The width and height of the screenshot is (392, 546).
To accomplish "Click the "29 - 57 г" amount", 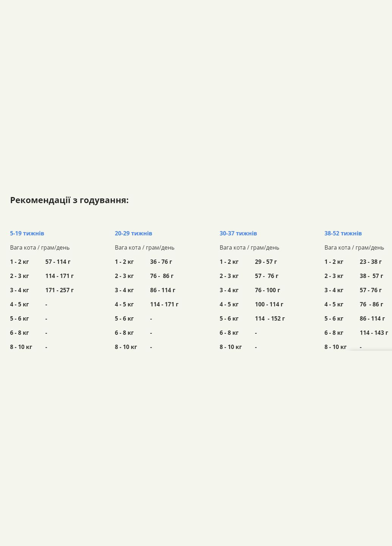I will click(266, 262).
